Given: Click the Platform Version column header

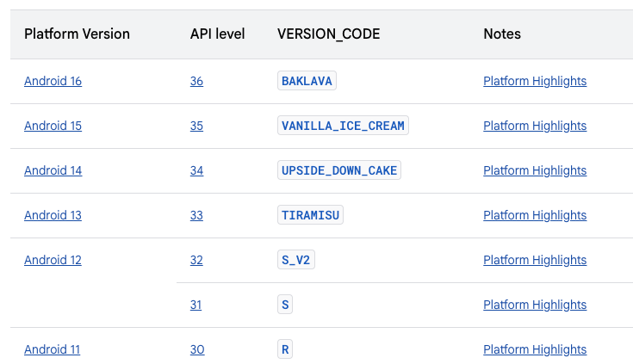Looking at the screenshot, I should (x=78, y=34).
